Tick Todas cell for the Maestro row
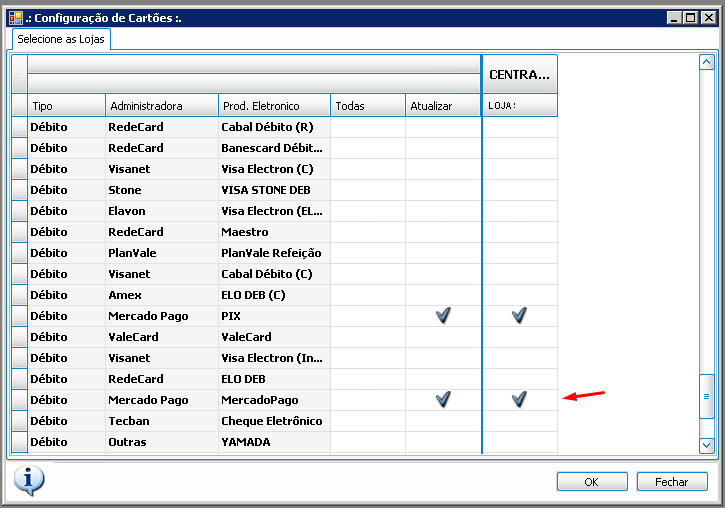The height and width of the screenshot is (508, 725). pyautogui.click(x=368, y=232)
